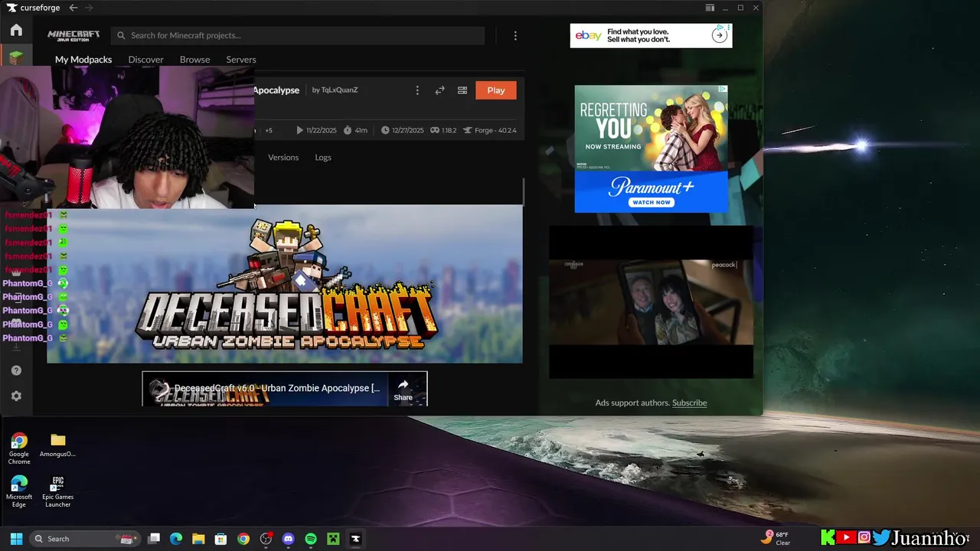Click the +5 categories indicator
This screenshot has height=551, width=980.
[269, 130]
